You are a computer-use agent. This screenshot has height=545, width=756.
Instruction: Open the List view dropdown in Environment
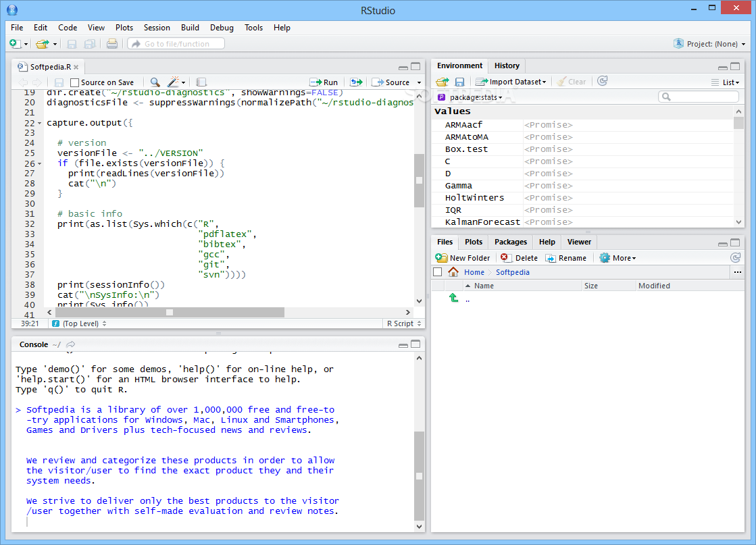point(725,82)
